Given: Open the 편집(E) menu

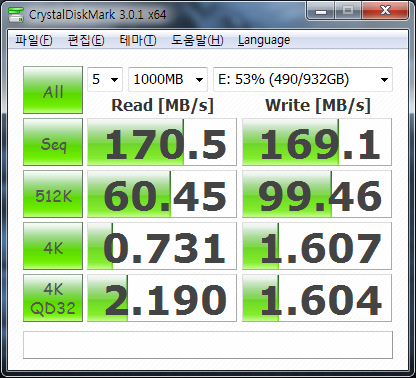Looking at the screenshot, I should (x=86, y=40).
